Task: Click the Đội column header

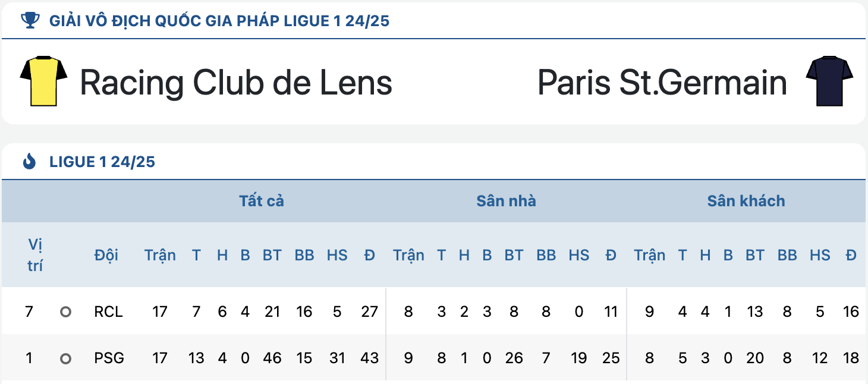Action: [106, 255]
